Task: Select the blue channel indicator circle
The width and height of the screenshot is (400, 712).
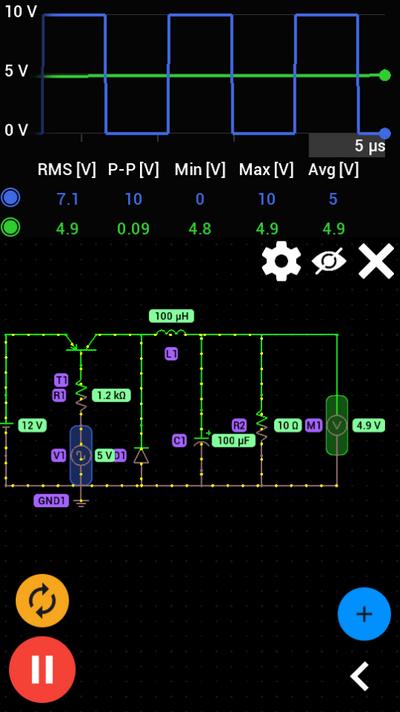Action: pos(10,198)
